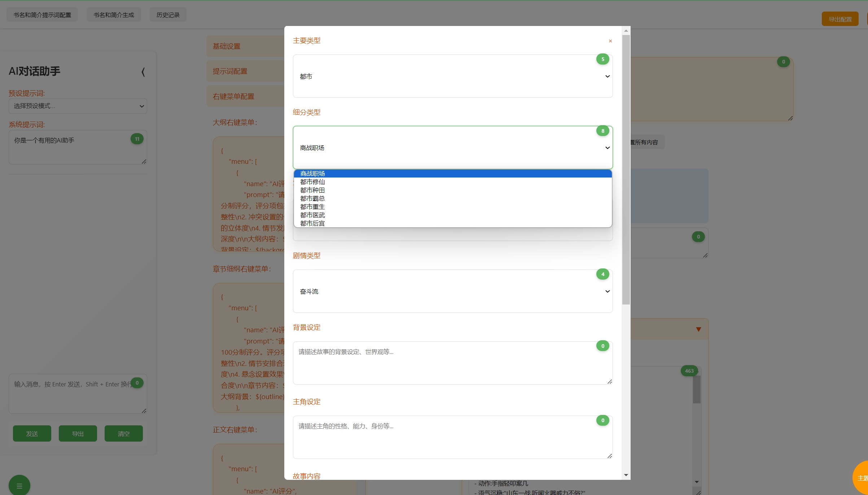
Task: Click the character count badge on 背景设定
Action: point(602,346)
